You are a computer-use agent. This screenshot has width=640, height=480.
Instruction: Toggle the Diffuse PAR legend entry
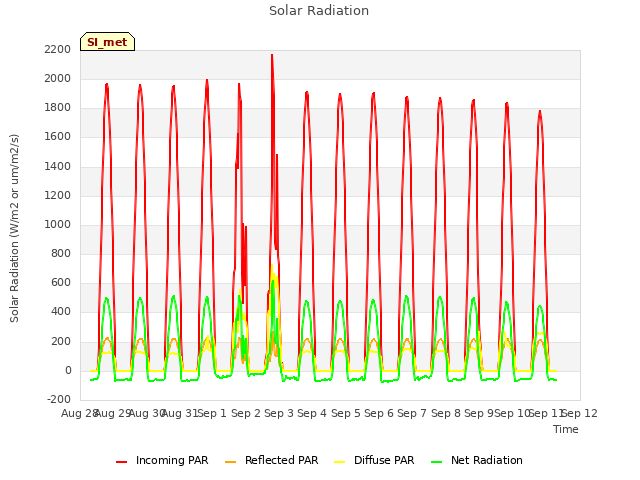[374, 460]
